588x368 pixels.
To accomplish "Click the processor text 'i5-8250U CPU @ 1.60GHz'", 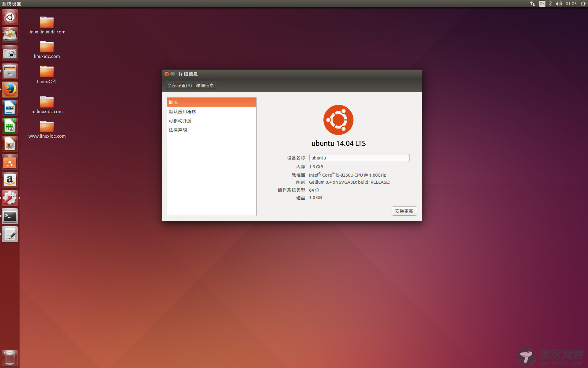I will (x=361, y=175).
